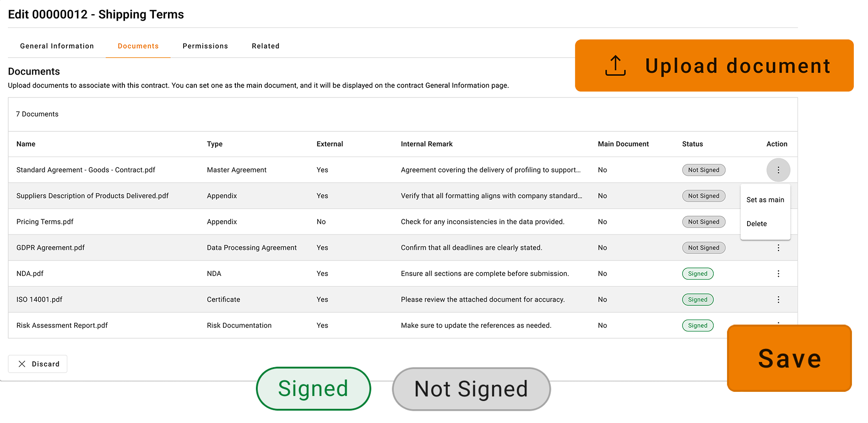Open the Permissions tab
Screen dimensions: 868x423
click(x=205, y=46)
